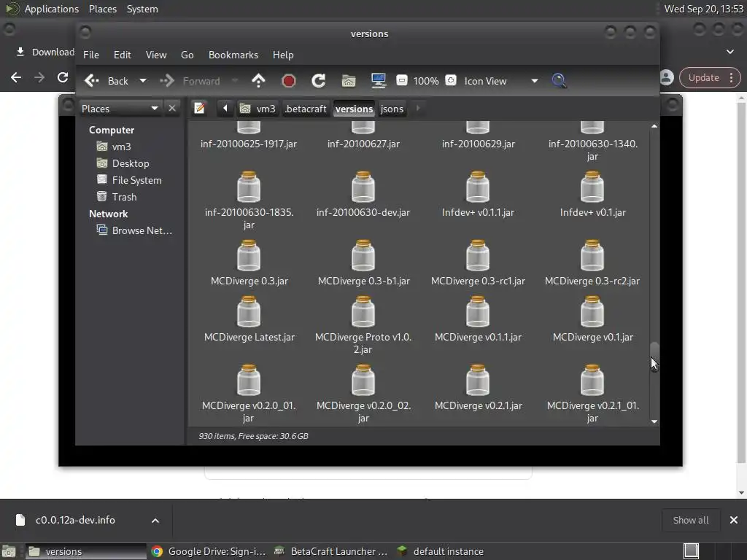Open File System in the sidebar
The image size is (747, 560).
[x=129, y=180]
